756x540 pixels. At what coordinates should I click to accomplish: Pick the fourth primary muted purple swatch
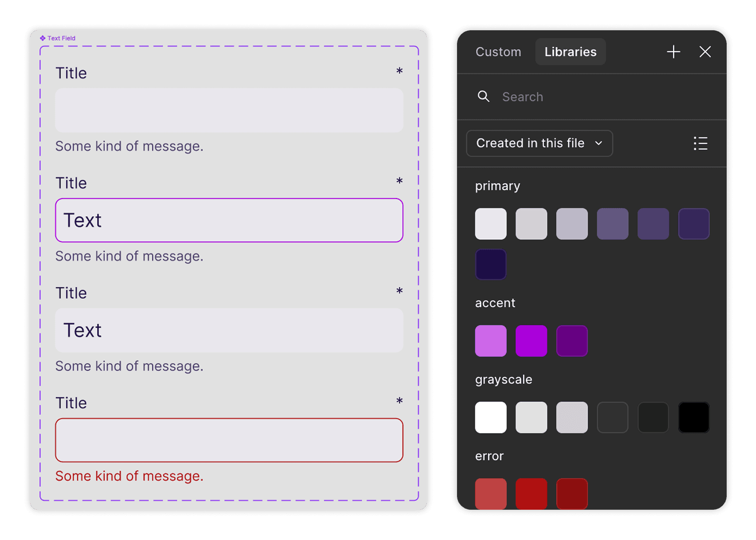[613, 224]
